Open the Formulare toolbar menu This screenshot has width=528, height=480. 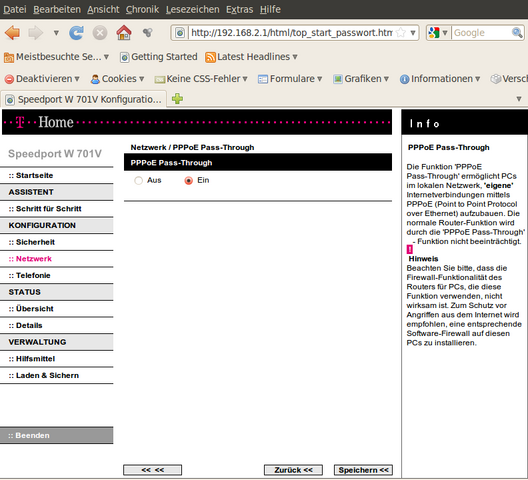[290, 79]
